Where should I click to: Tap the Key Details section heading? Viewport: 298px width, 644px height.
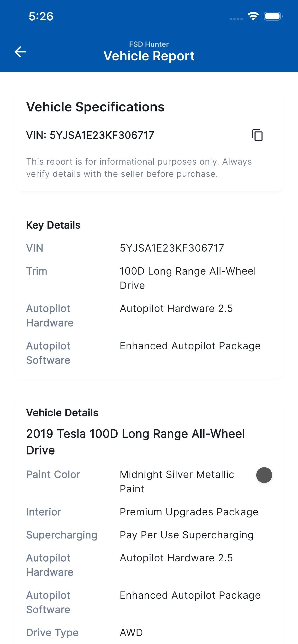[x=53, y=225]
